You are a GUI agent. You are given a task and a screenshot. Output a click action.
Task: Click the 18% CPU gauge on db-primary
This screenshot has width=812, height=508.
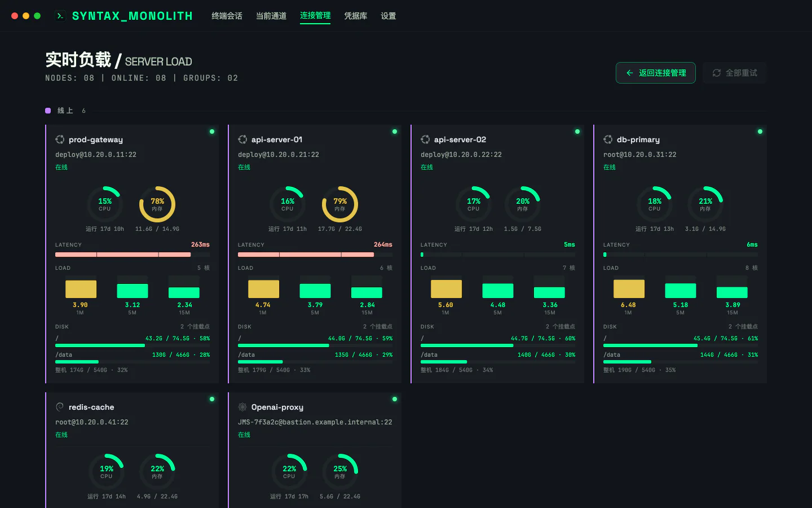click(655, 204)
